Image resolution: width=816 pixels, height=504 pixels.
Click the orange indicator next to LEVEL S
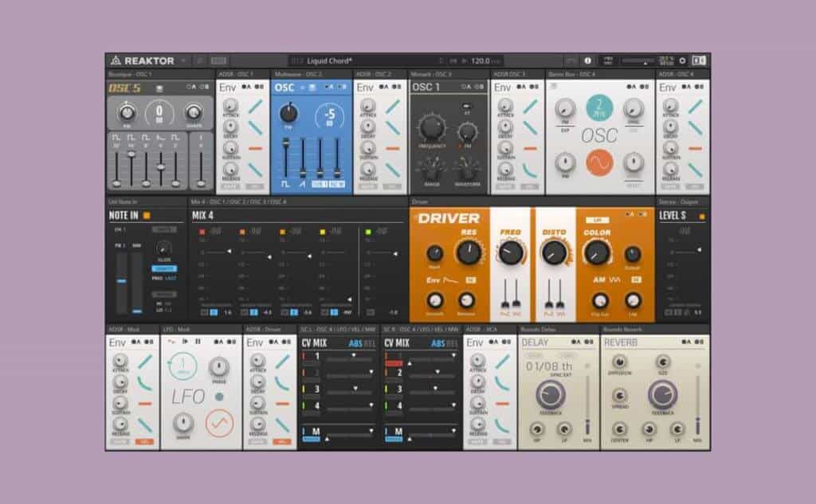point(702,216)
